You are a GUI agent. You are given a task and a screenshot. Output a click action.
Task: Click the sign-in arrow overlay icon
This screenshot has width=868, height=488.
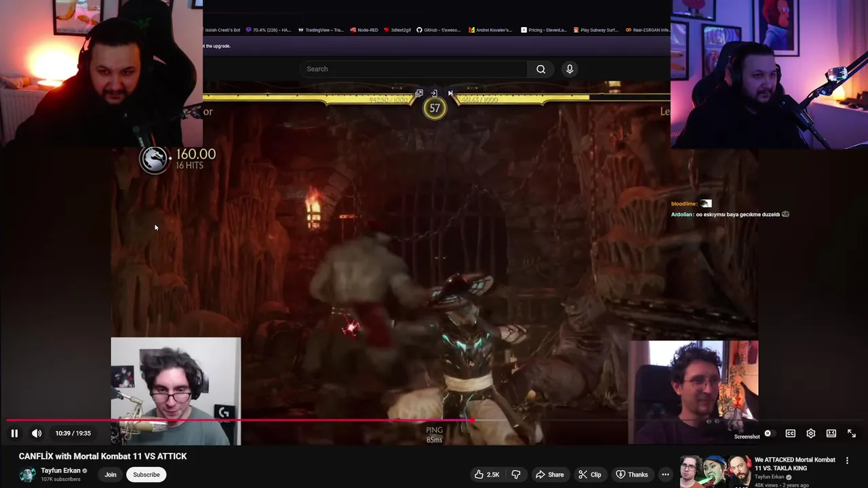point(434,93)
